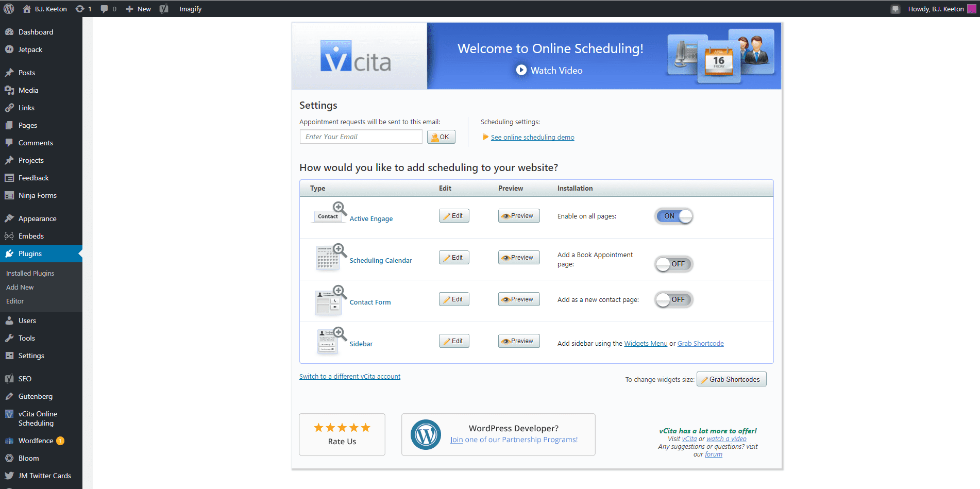Open Settings in the sidebar menu

41,356
